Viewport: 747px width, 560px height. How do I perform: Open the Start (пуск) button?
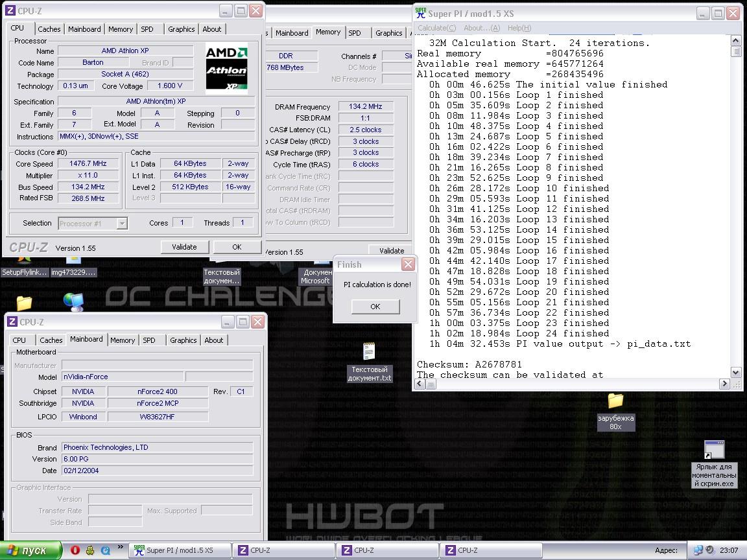click(31, 550)
